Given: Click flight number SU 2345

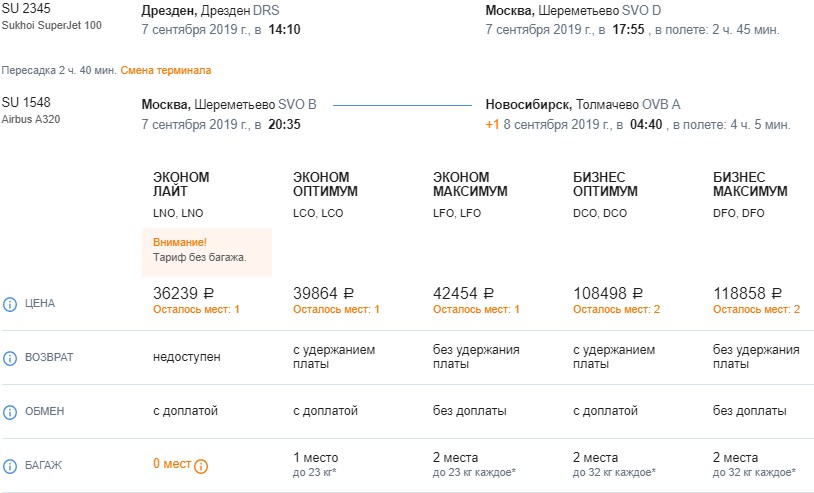Looking at the screenshot, I should (x=26, y=10).
